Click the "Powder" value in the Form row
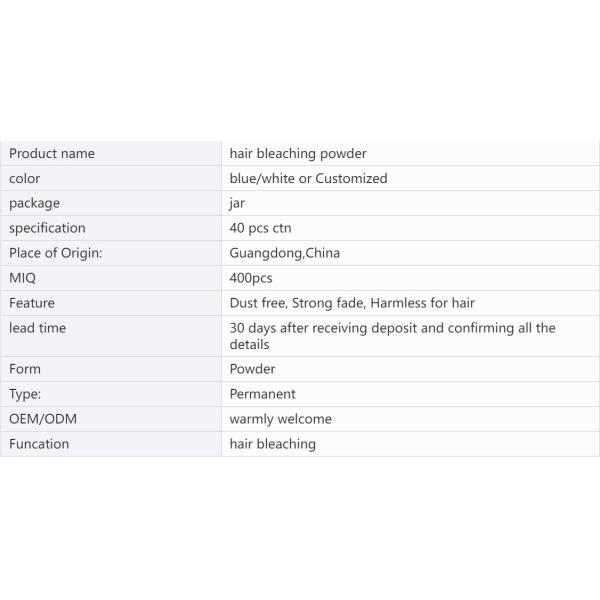600x600 pixels. [x=252, y=369]
